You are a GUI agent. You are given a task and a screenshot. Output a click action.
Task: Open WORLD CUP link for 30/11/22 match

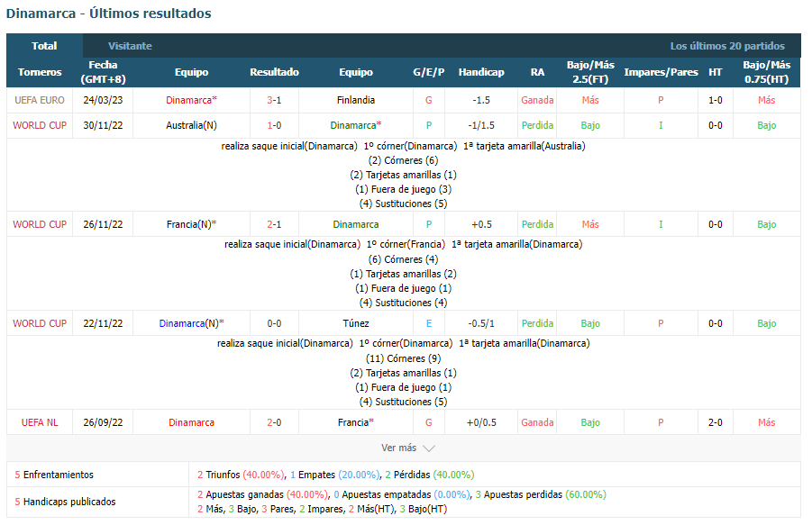click(40, 126)
